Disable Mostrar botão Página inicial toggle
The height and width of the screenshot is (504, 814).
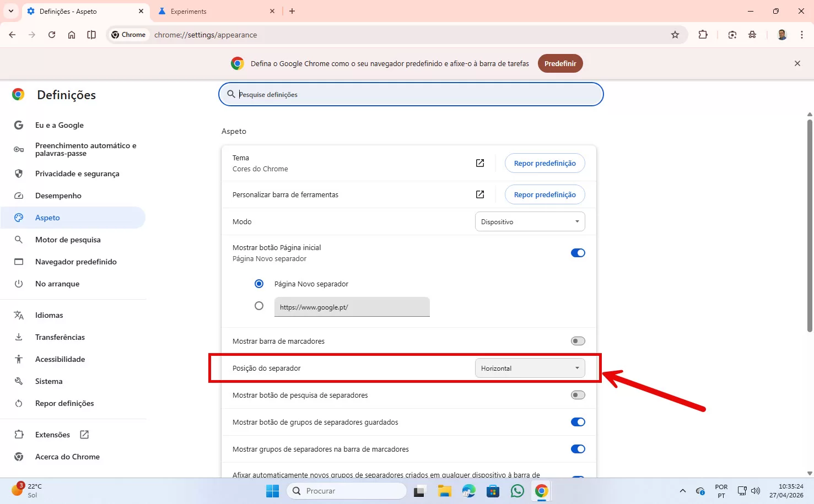(578, 253)
